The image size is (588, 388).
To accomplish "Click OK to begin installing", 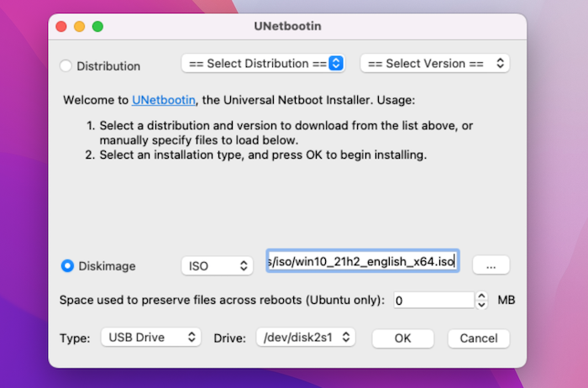I will click(x=402, y=338).
